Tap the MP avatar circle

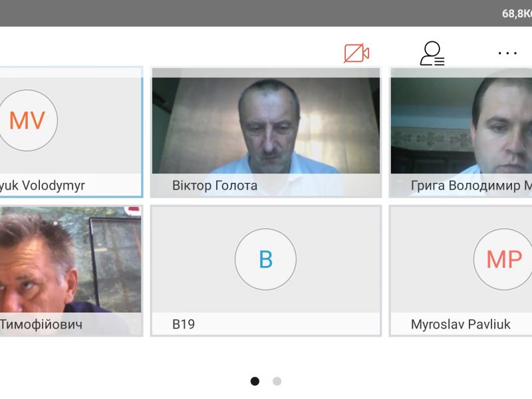click(x=503, y=259)
